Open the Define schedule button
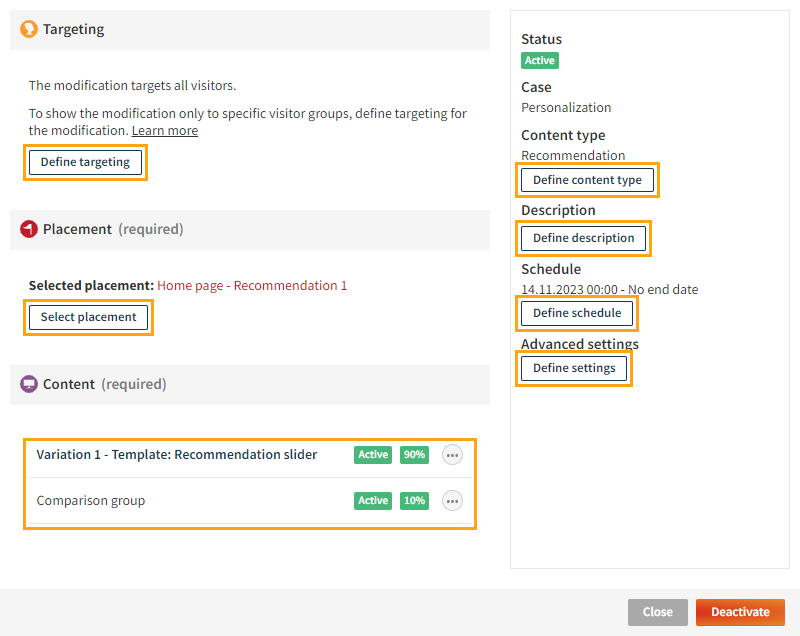 tap(577, 313)
